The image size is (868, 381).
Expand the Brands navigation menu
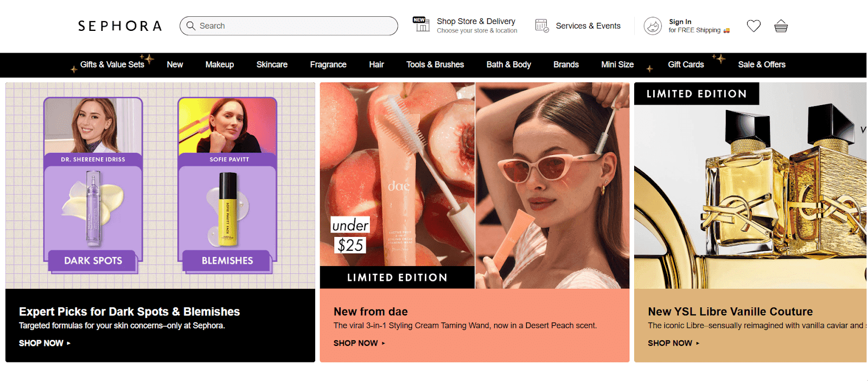(x=566, y=64)
